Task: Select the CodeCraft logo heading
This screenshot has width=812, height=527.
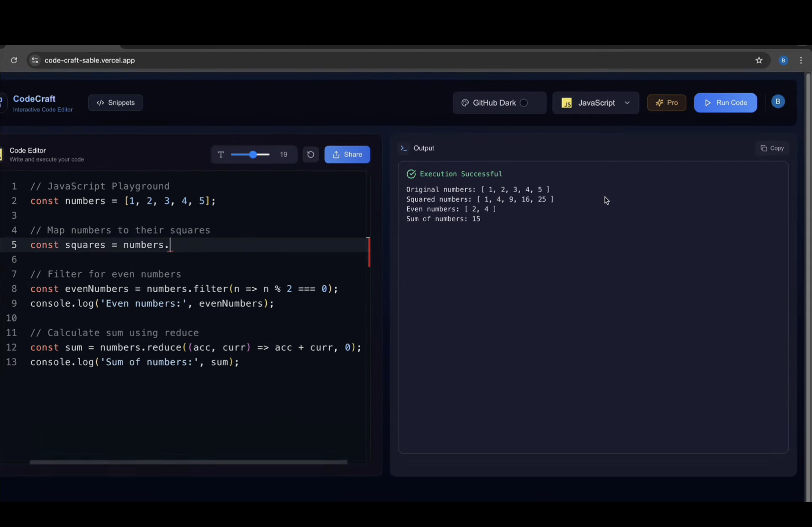Action: tap(34, 99)
